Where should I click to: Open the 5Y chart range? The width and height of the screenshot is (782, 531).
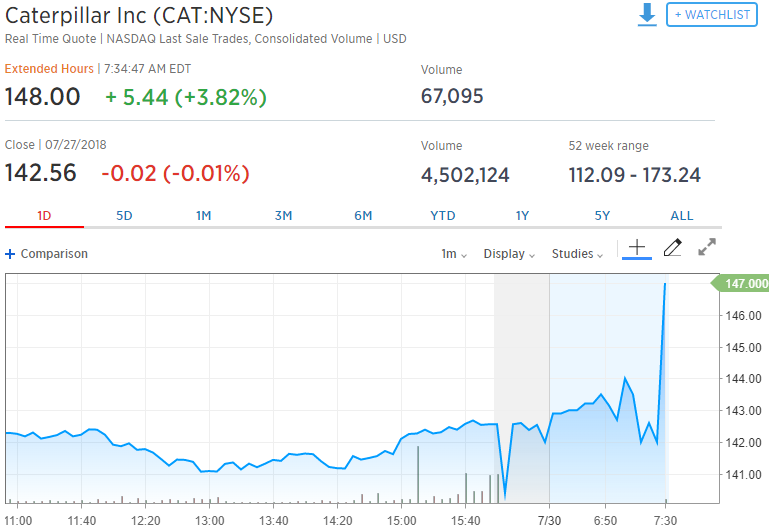pyautogui.click(x=602, y=215)
